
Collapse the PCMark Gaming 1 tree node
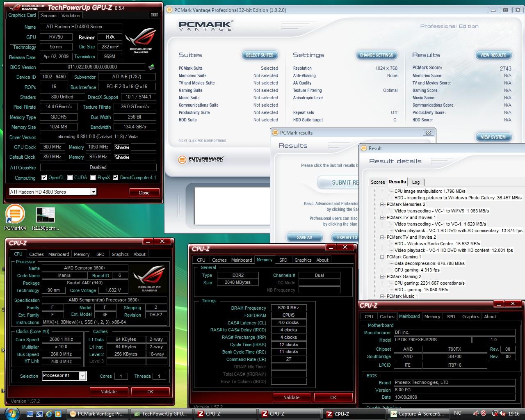[x=382, y=257]
